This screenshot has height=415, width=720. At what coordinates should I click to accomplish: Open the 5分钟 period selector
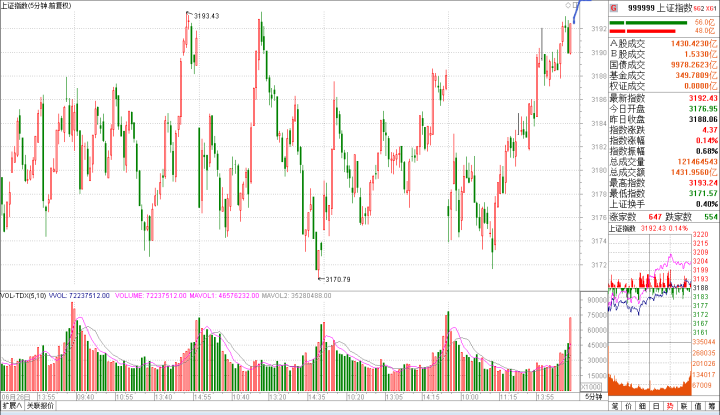593,397
